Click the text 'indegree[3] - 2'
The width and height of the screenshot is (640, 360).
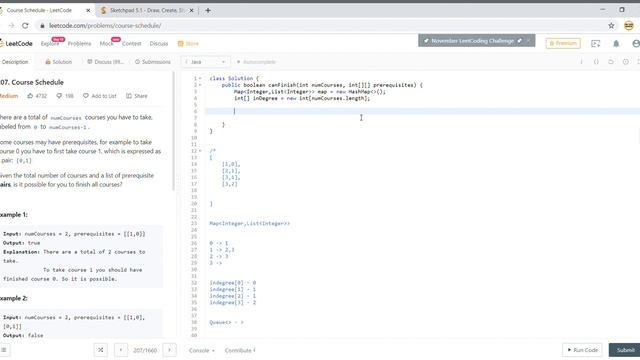pos(233,302)
